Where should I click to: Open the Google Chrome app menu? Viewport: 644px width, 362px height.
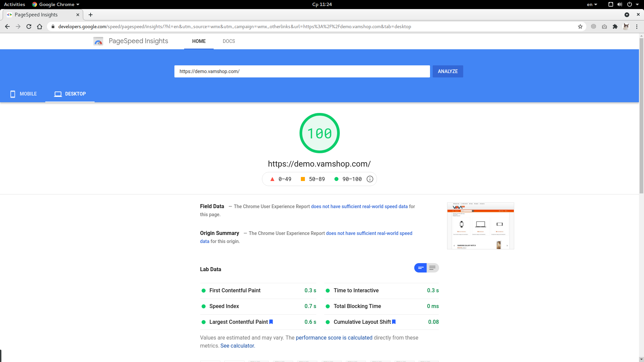pyautogui.click(x=56, y=4)
